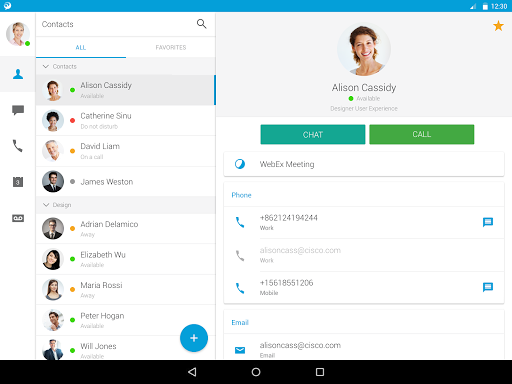The height and width of the screenshot is (384, 512).
Task: Click the search magnifier icon
Action: tap(201, 24)
